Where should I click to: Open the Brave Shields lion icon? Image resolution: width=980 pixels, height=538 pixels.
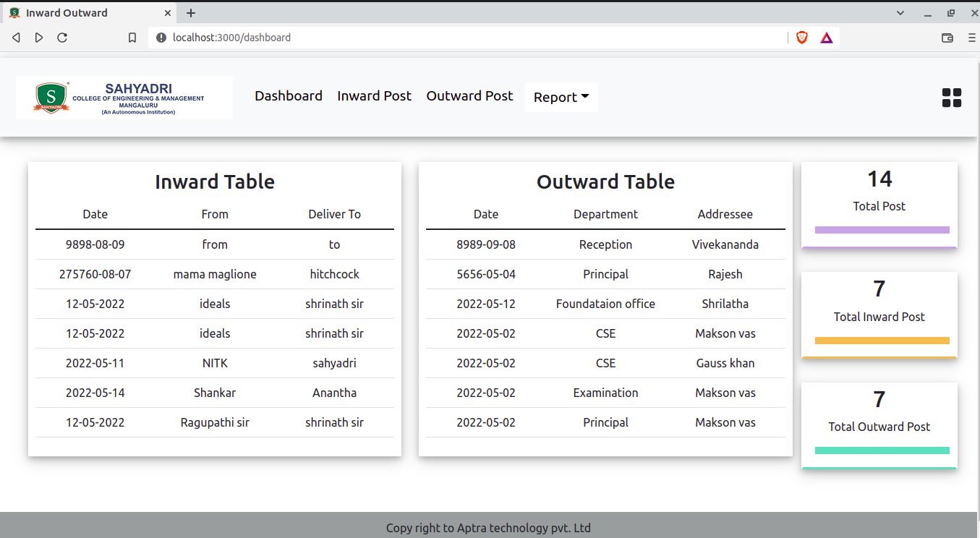802,38
